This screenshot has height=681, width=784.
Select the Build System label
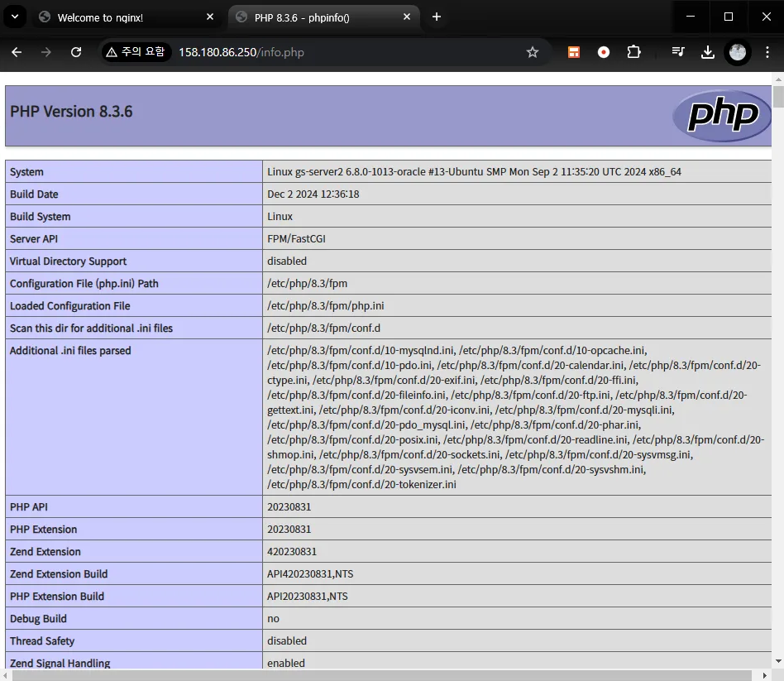point(40,217)
